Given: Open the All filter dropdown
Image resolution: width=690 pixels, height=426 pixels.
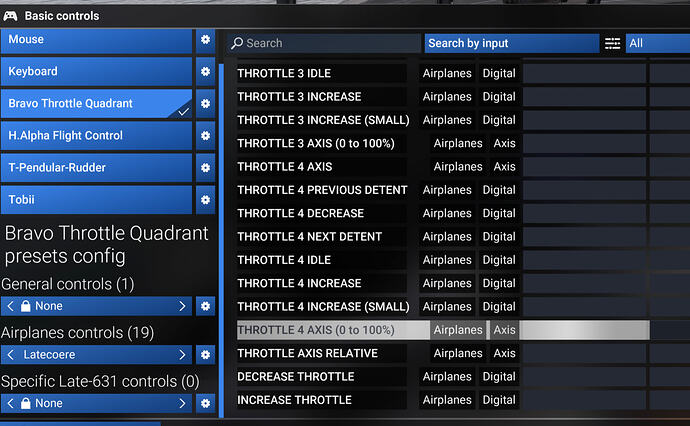Looking at the screenshot, I should point(657,43).
